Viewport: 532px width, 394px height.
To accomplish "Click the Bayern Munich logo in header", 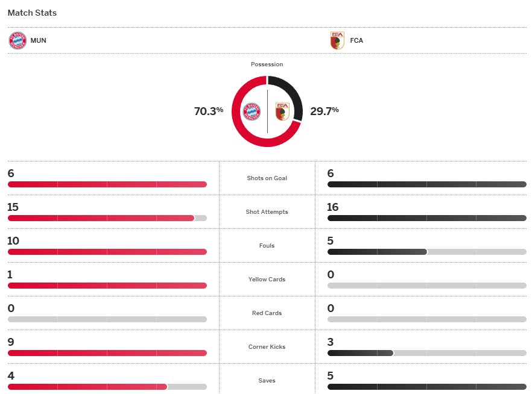I will [17, 40].
